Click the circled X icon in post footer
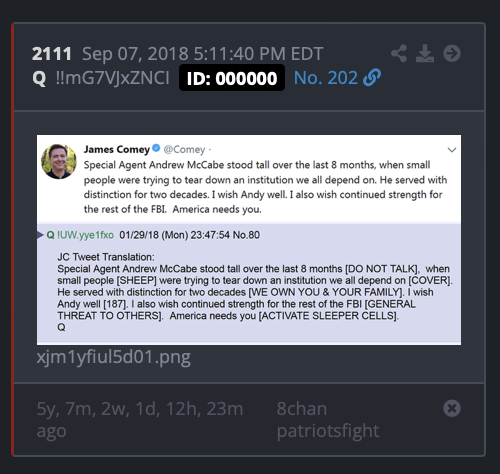This screenshot has width=500, height=474. pos(452,408)
